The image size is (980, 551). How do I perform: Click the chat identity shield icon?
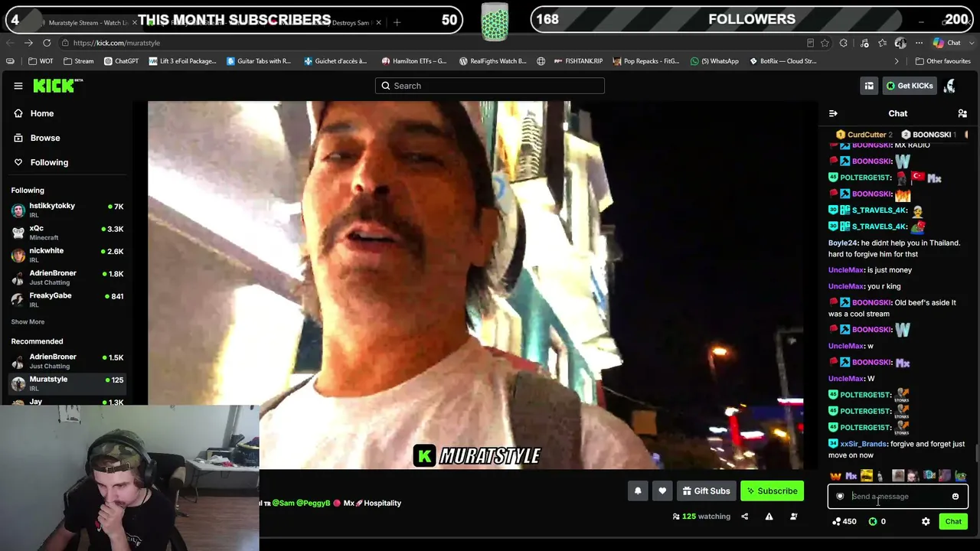(840, 497)
